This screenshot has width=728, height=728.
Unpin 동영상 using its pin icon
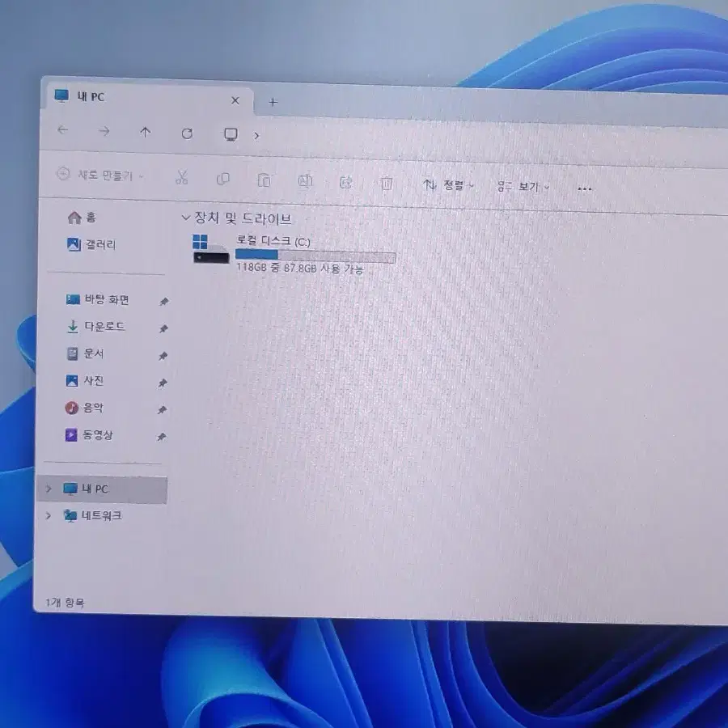[161, 437]
